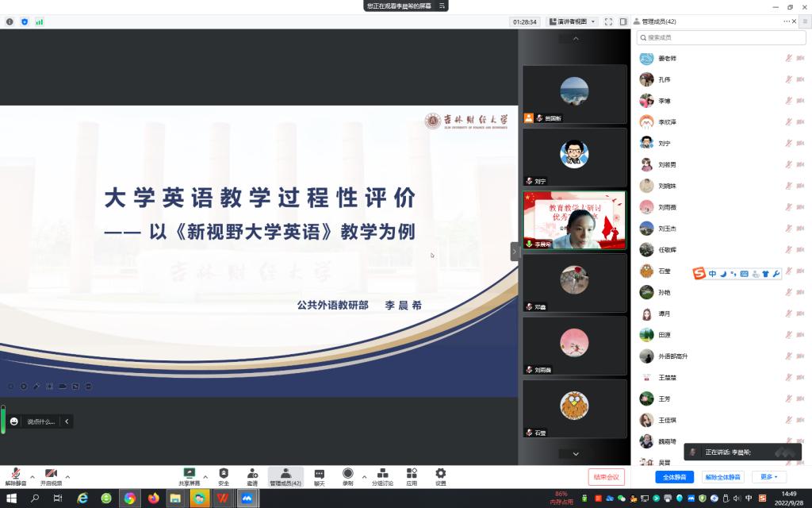Open the Security (安全) shield menu
Image resolution: width=812 pixels, height=508 pixels.
(224, 475)
